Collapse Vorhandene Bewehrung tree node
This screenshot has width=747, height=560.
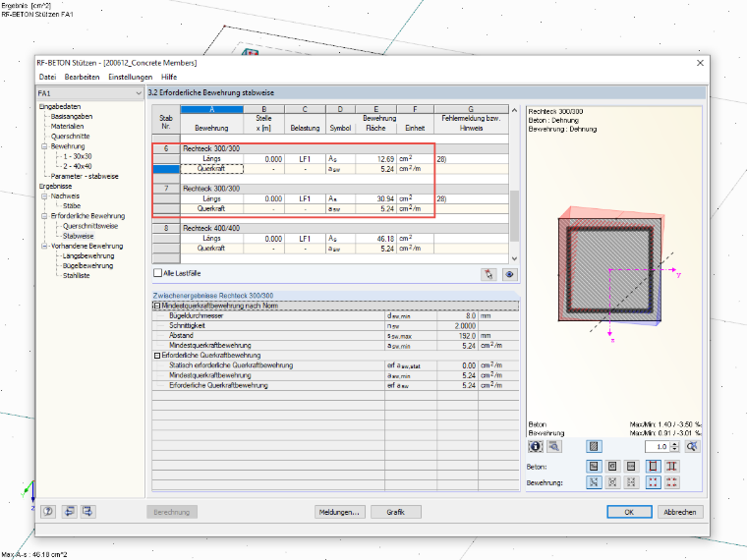click(44, 246)
